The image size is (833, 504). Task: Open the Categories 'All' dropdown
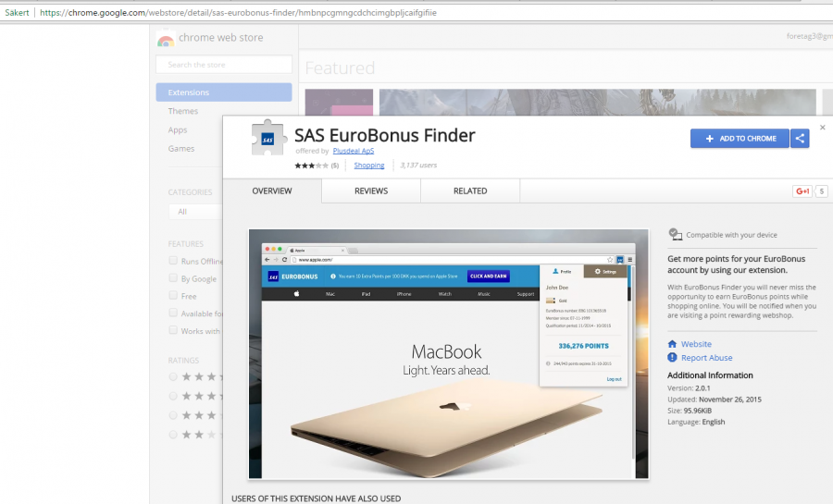click(194, 212)
